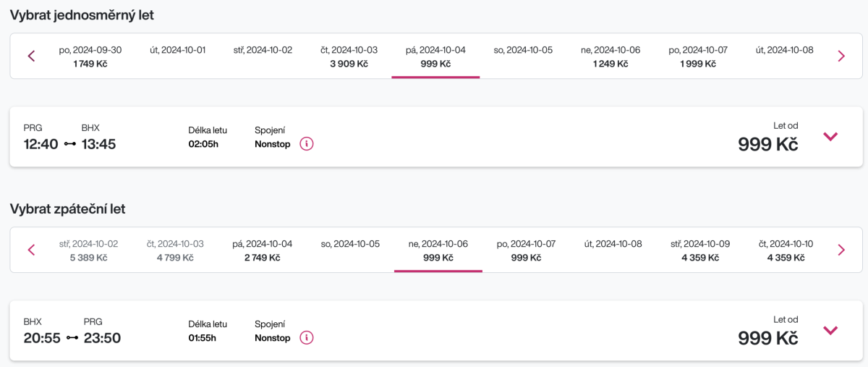Image resolution: width=868 pixels, height=367 pixels.
Task: Pick outbound date po, 2024-10-07 at 1 999 Kč
Action: coord(697,56)
